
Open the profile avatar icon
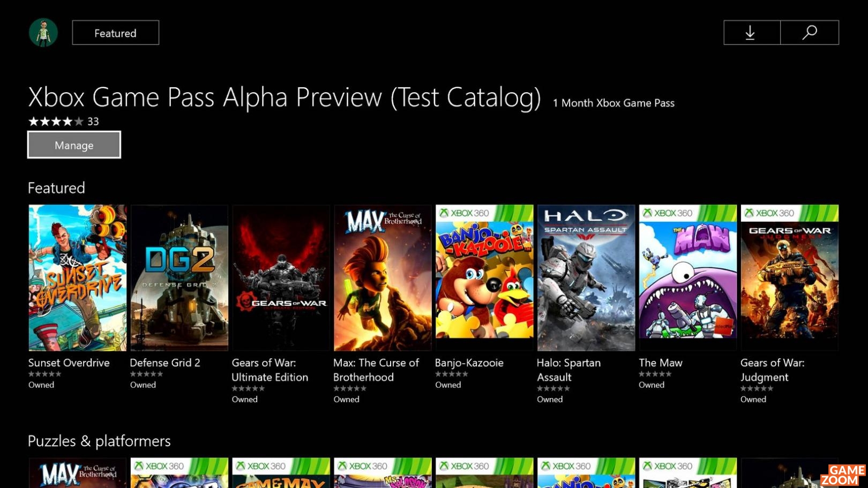click(43, 33)
